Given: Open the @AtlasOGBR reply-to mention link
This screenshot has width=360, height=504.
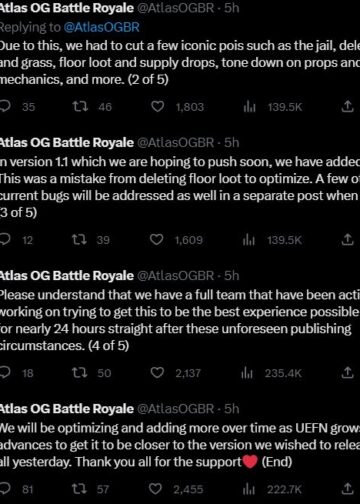Looking at the screenshot, I should 101,27.
